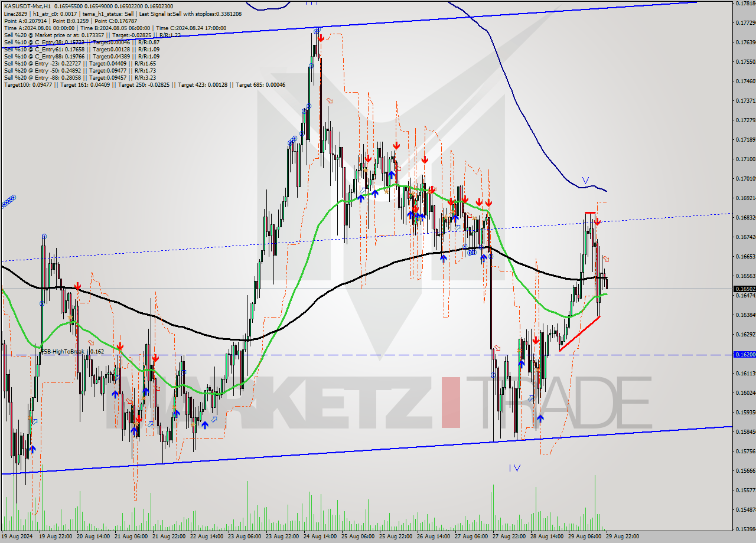Viewport: 756px width, 543px height.
Task: Click the 0.17279 price axis label
Action: click(745, 120)
